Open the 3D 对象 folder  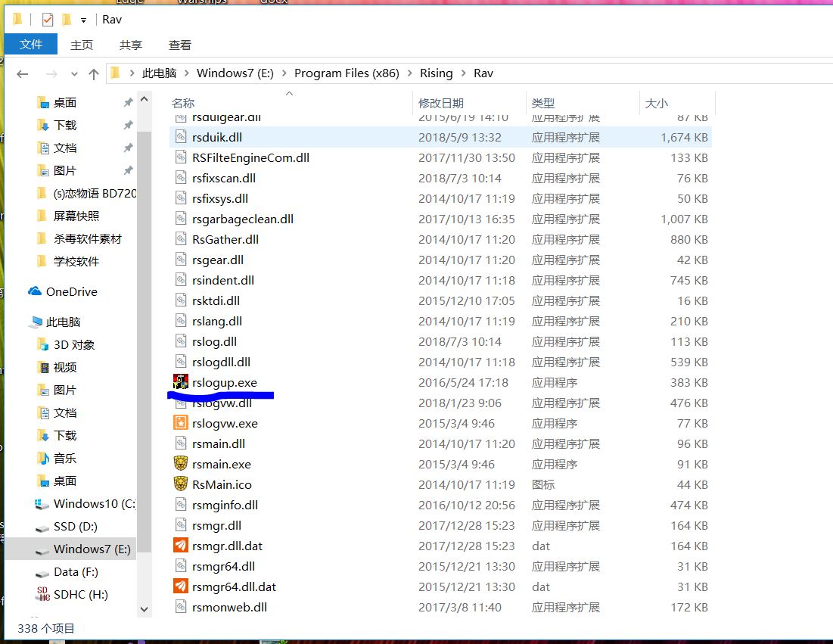tap(66, 345)
